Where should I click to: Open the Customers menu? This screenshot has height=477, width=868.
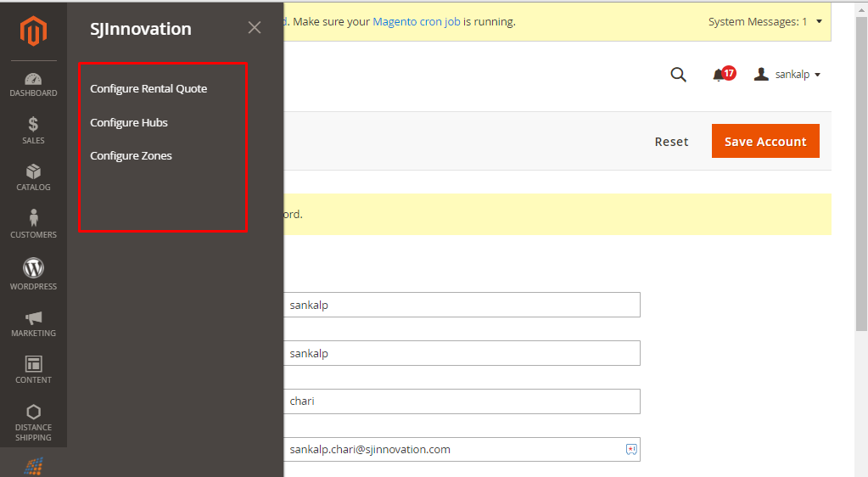[x=33, y=224]
